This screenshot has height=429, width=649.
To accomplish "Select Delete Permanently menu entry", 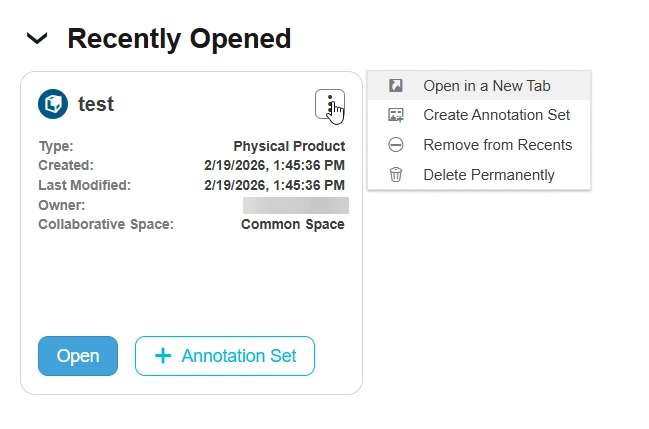I will point(488,175).
